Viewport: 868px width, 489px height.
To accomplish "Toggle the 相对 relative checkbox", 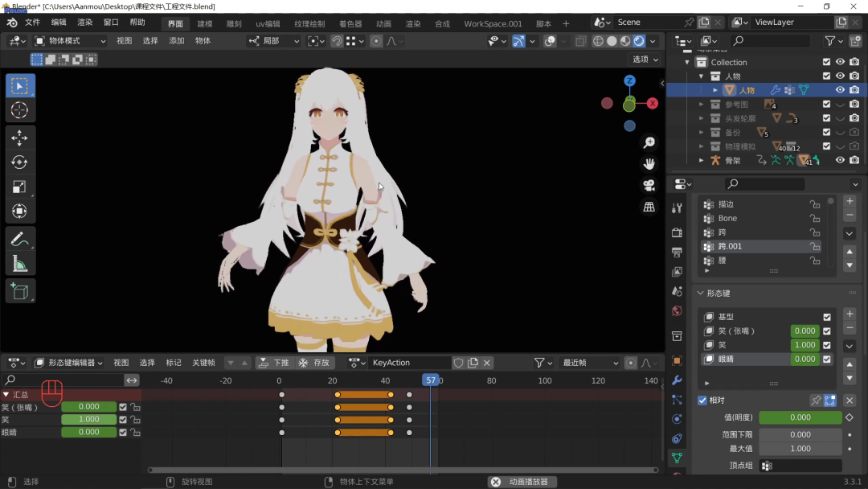I will pos(702,401).
